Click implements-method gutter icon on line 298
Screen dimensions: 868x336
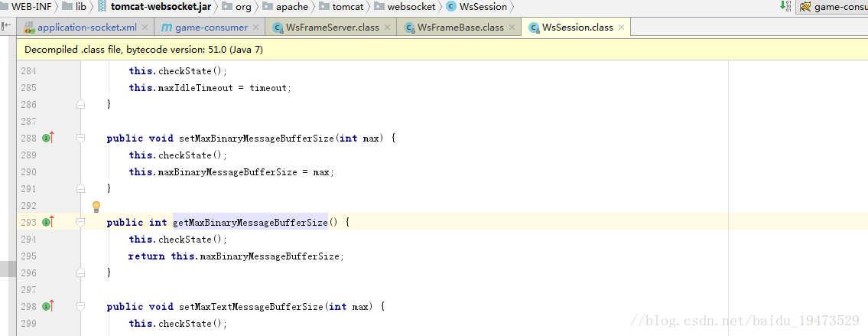pyautogui.click(x=47, y=307)
